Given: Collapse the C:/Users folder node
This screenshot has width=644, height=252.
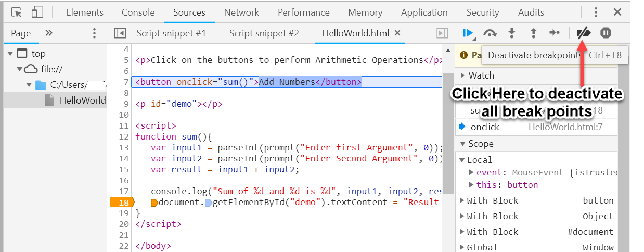Looking at the screenshot, I should (x=29, y=85).
